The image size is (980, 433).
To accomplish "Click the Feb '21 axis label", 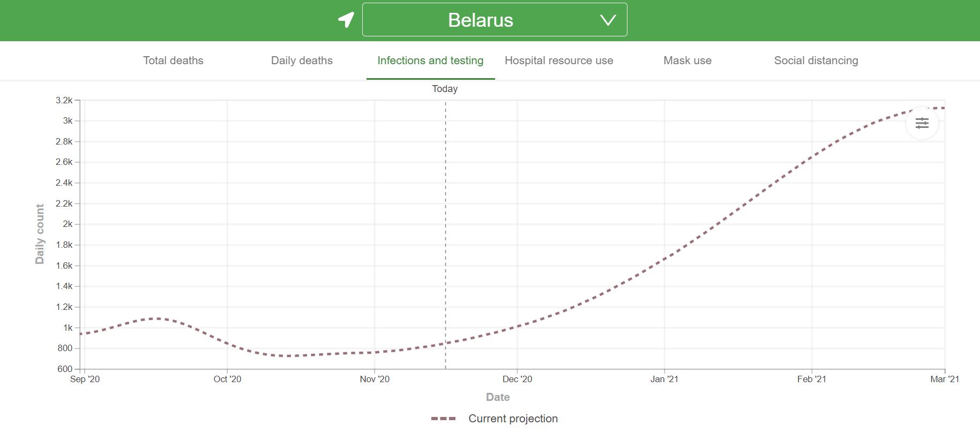I will point(812,379).
